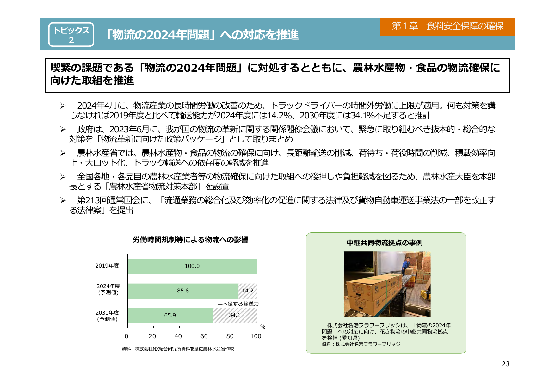Click the arrow bullet before 政府は、2023年6月に

tap(63, 130)
